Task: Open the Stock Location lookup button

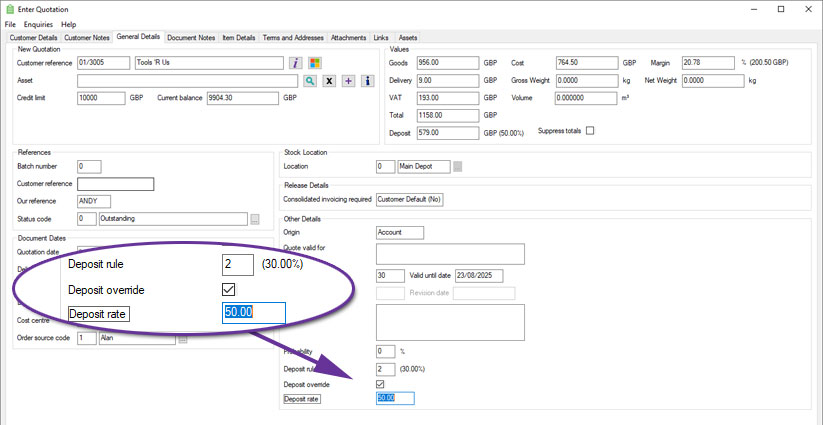Action: (458, 166)
